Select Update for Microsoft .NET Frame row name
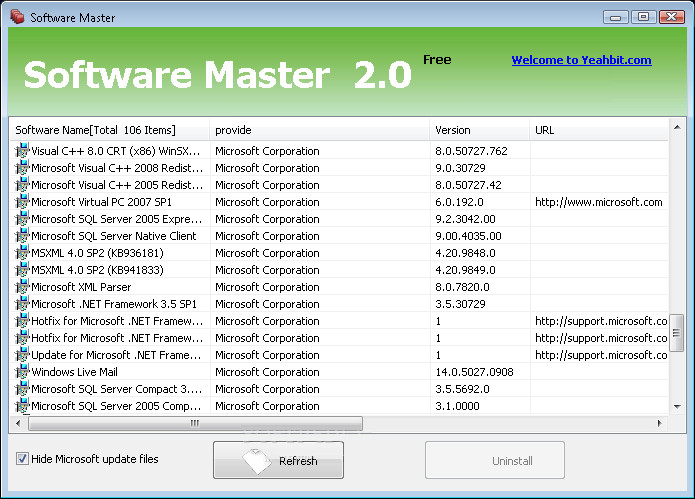This screenshot has width=695, height=499. tap(116, 355)
